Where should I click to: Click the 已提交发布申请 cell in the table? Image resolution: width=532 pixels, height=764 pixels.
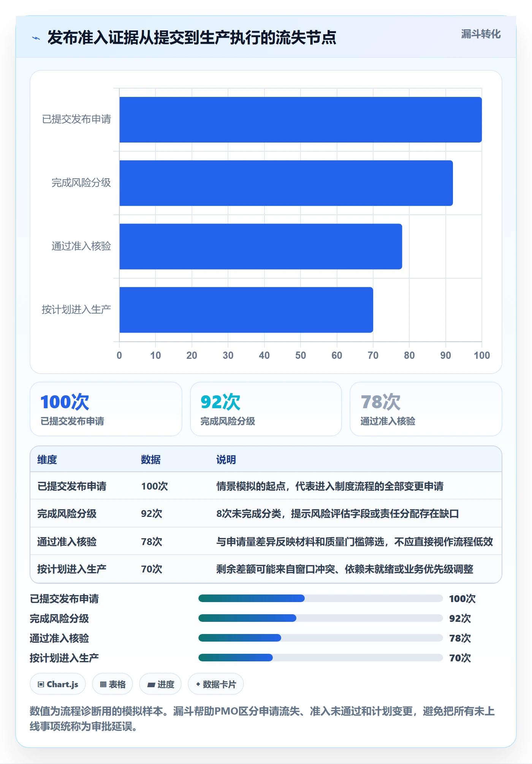click(x=72, y=486)
